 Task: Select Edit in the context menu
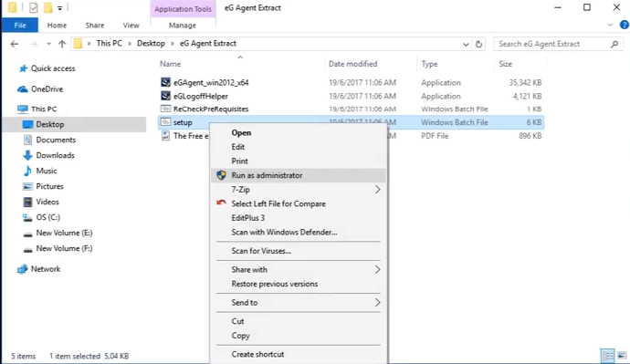(299, 147)
